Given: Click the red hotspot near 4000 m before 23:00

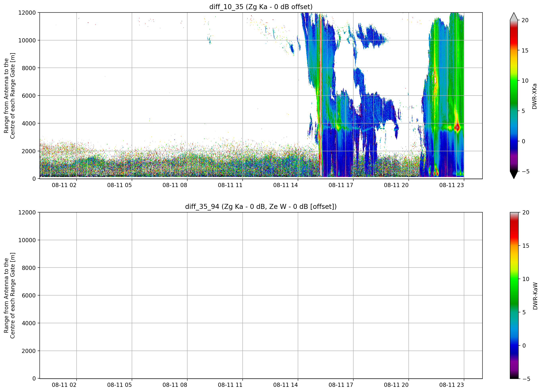Looking at the screenshot, I should tap(457, 128).
